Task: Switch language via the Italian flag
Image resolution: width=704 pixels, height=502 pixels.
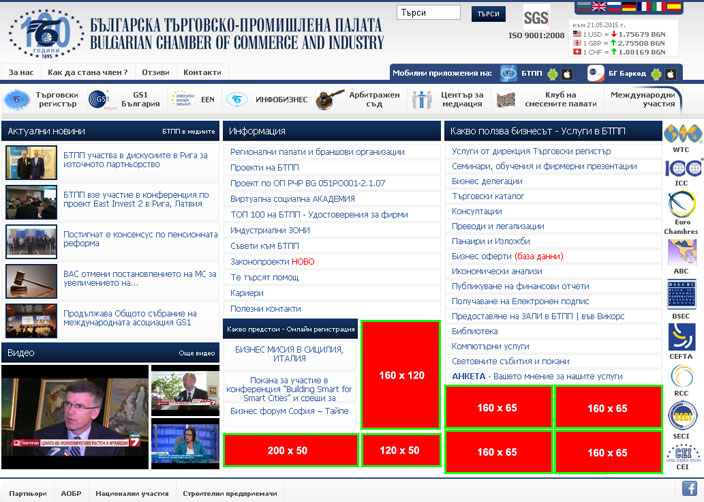Action: coord(659,6)
